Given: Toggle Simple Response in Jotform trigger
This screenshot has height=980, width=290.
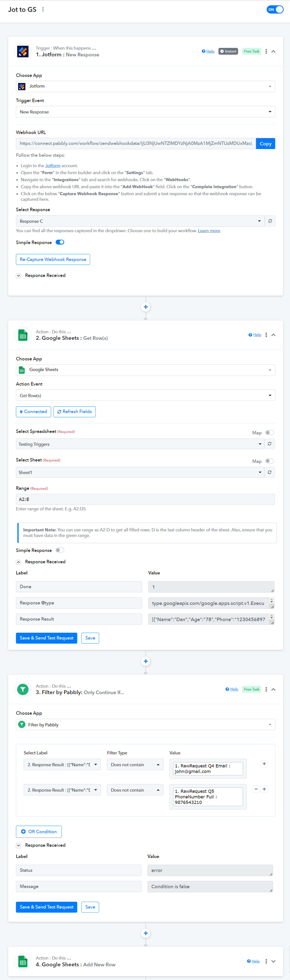Looking at the screenshot, I should click(x=60, y=242).
